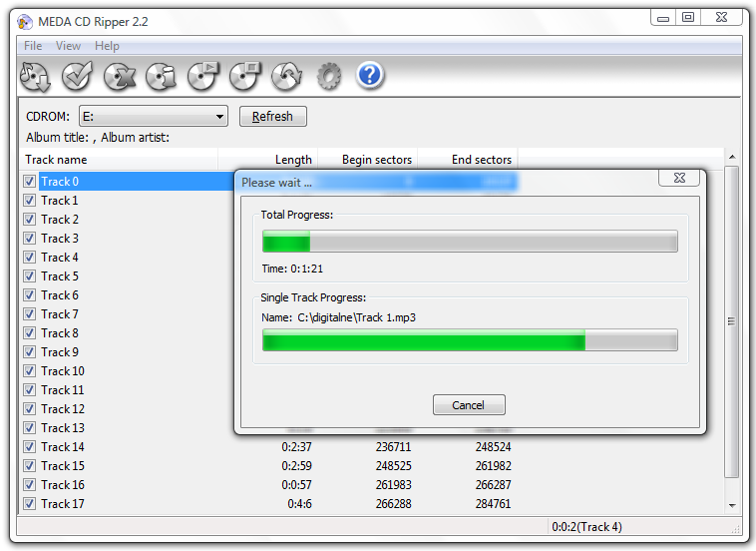This screenshot has height=551, width=756.
Task: Click the length value 0:2:37
Action: [x=296, y=447]
